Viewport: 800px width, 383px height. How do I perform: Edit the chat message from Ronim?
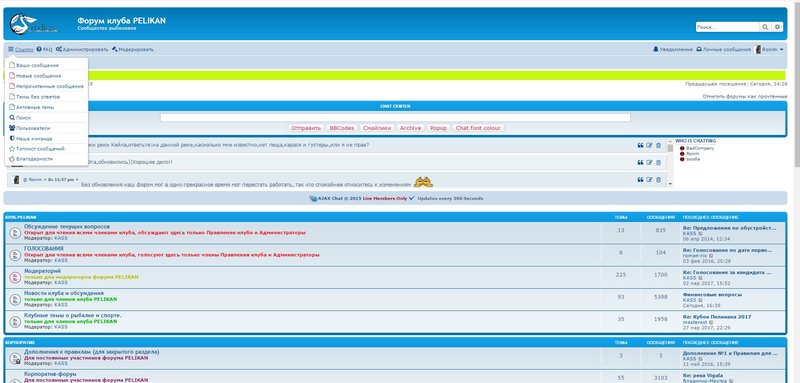[x=649, y=180]
